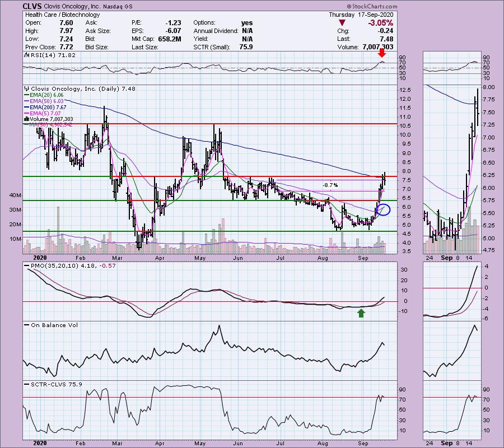Screen dimensions: 504x448
Task: Click the -8.7% annotation label on chart
Action: pos(330,185)
